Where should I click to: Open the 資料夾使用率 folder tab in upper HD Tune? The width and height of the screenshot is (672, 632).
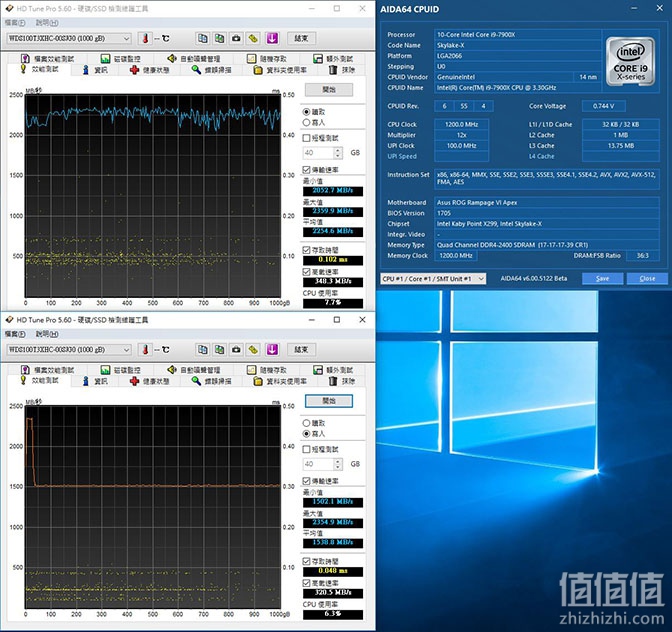pyautogui.click(x=280, y=70)
